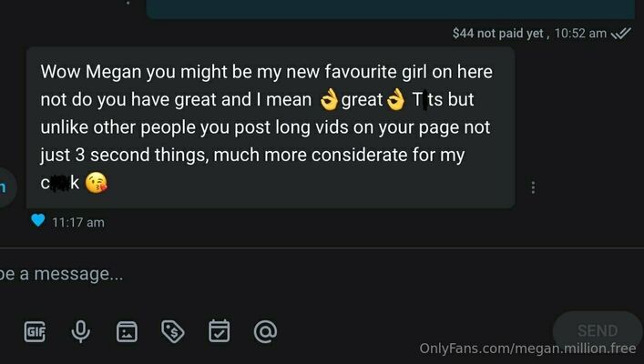This screenshot has width=644, height=364.
Task: Insert a mention with the @ icon
Action: (265, 331)
